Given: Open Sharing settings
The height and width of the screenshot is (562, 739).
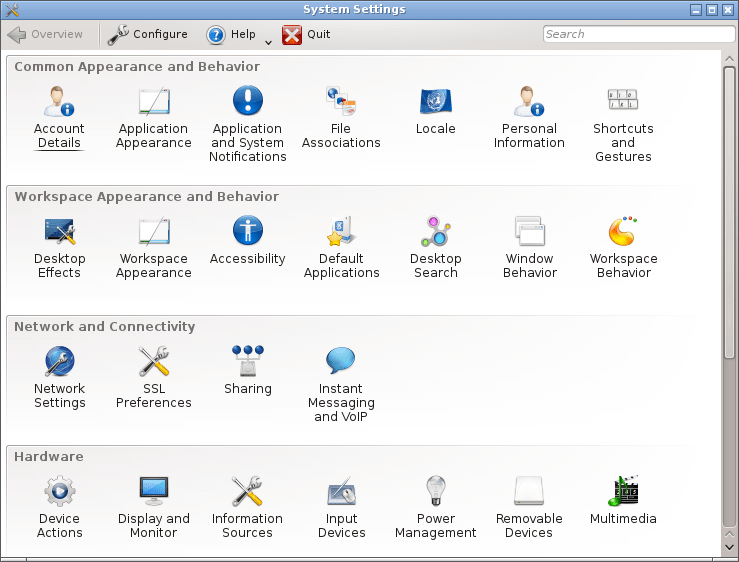Looking at the screenshot, I should [x=247, y=371].
